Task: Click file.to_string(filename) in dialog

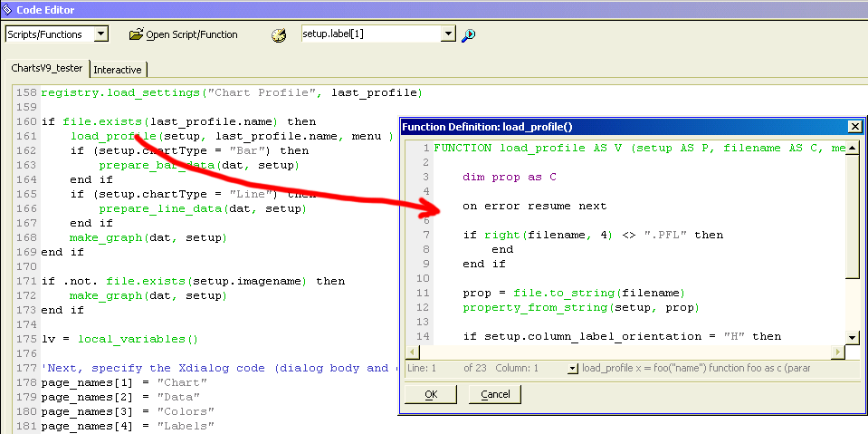Action: coord(599,293)
